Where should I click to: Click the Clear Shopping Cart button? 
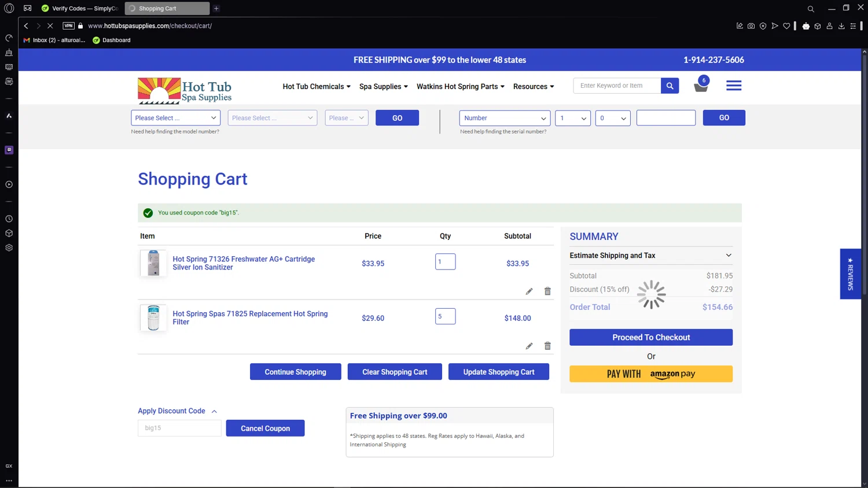tap(395, 372)
